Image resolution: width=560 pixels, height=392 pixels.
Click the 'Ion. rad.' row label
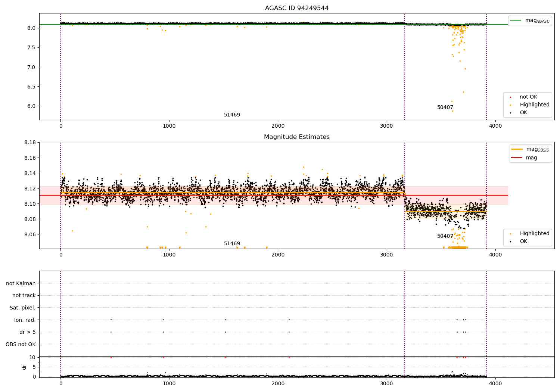pyautogui.click(x=25, y=320)
